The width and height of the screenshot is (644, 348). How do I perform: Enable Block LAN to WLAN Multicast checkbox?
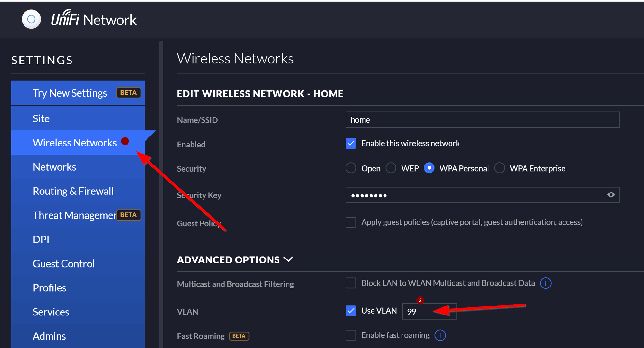click(351, 283)
